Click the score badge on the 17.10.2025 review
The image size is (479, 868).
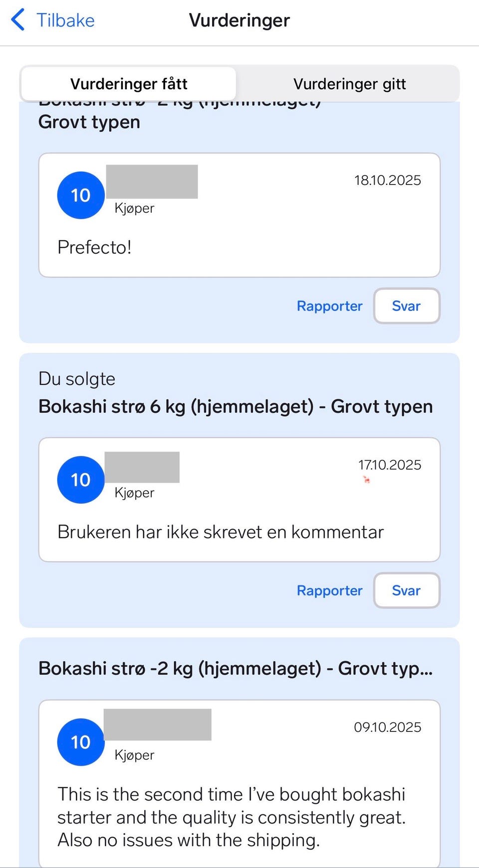click(81, 480)
